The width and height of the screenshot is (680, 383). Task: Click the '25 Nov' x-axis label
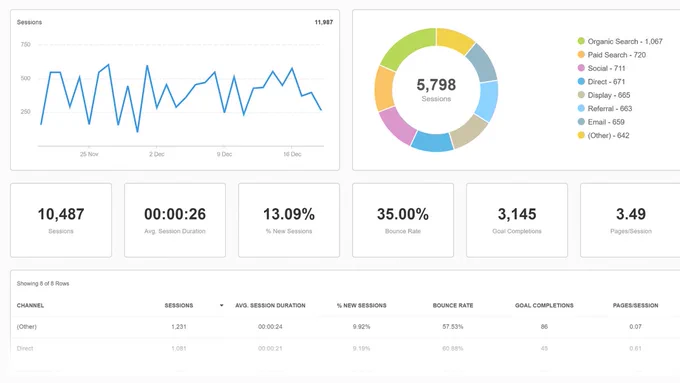click(89, 154)
